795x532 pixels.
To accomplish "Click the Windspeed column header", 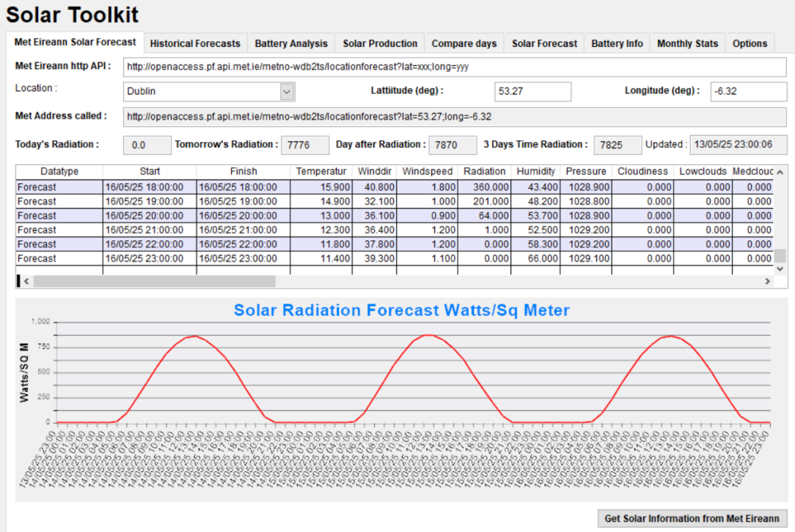I will [428, 171].
